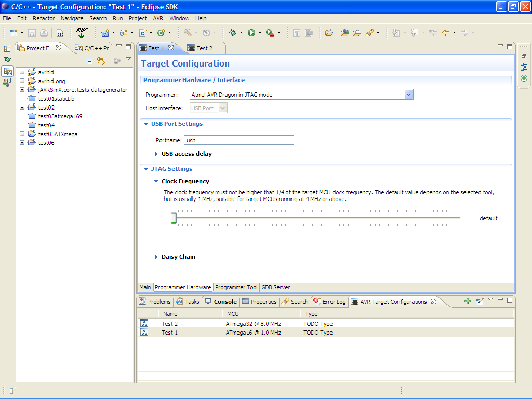Click the green Run play icon
The width and height of the screenshot is (532, 399).
tap(251, 33)
